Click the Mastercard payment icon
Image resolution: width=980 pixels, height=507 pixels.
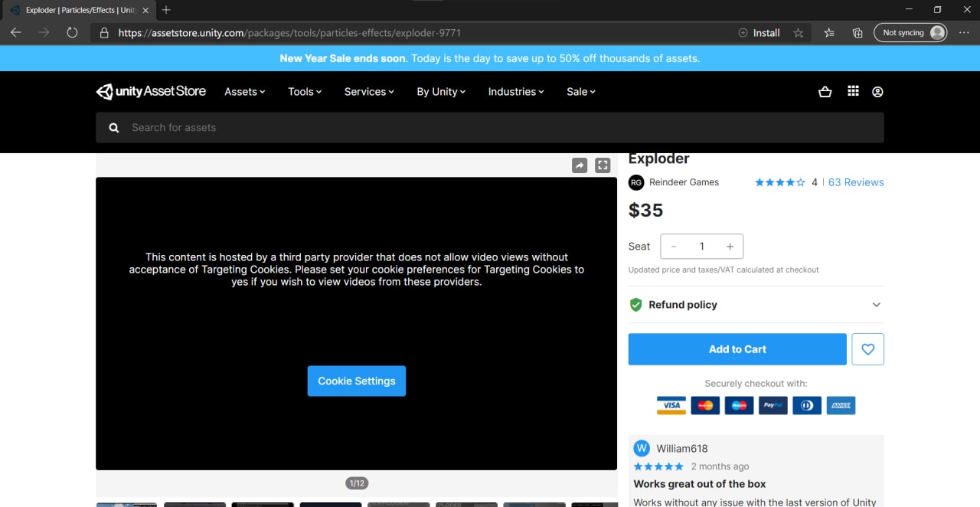tap(705, 405)
